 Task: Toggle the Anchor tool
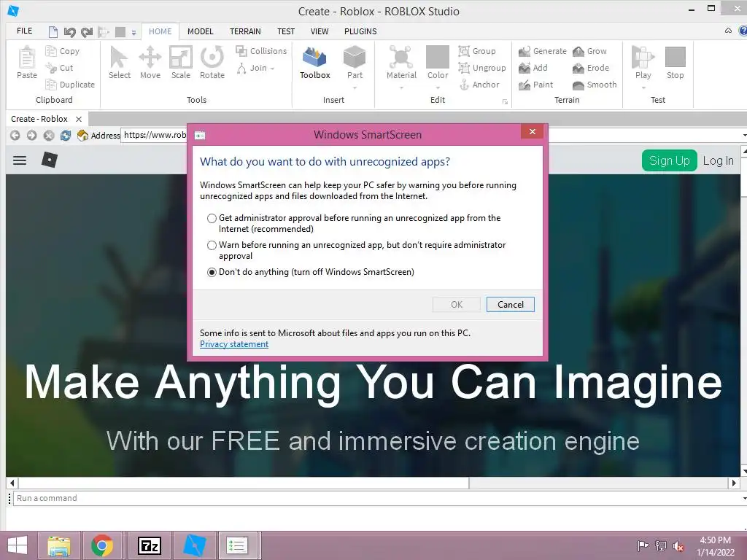click(x=479, y=85)
